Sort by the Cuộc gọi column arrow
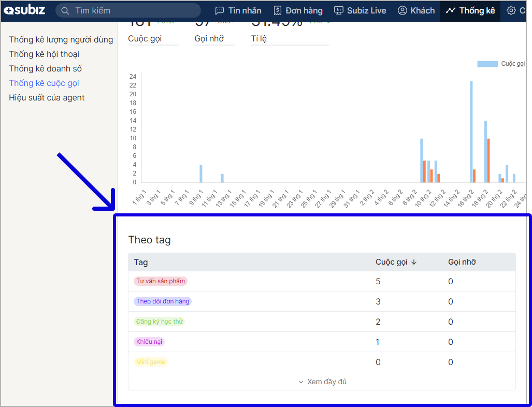This screenshot has width=532, height=407. pyautogui.click(x=414, y=263)
